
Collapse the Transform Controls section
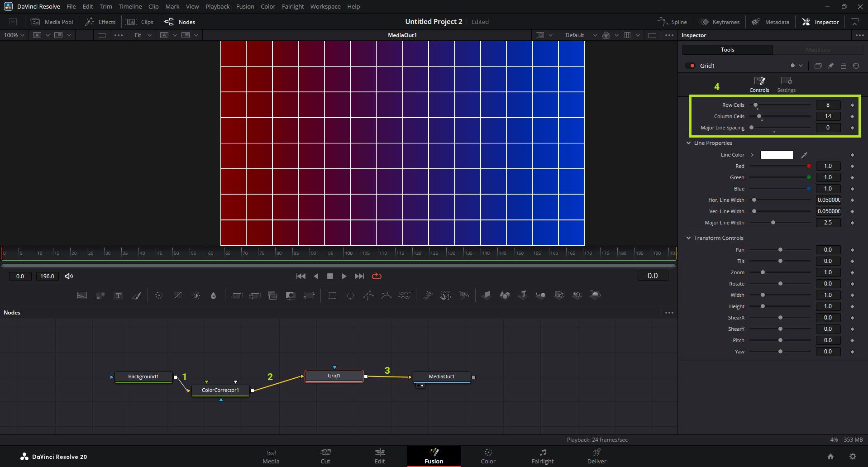point(689,238)
